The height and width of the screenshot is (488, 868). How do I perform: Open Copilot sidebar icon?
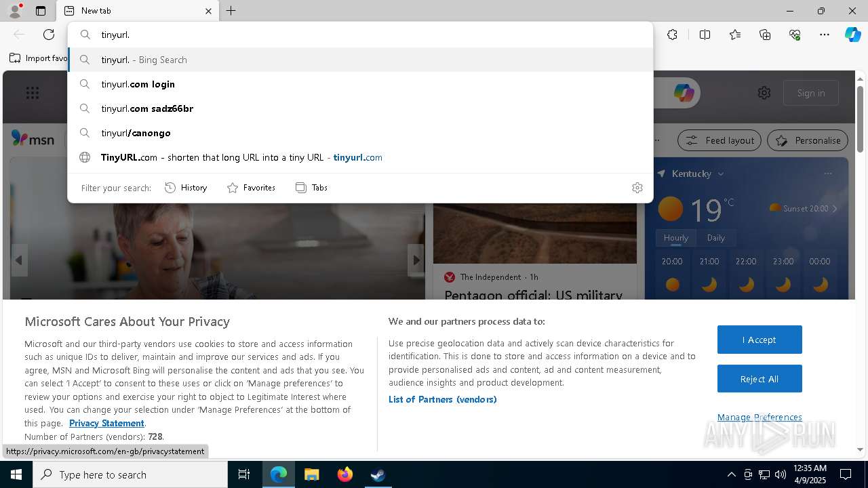click(x=852, y=35)
